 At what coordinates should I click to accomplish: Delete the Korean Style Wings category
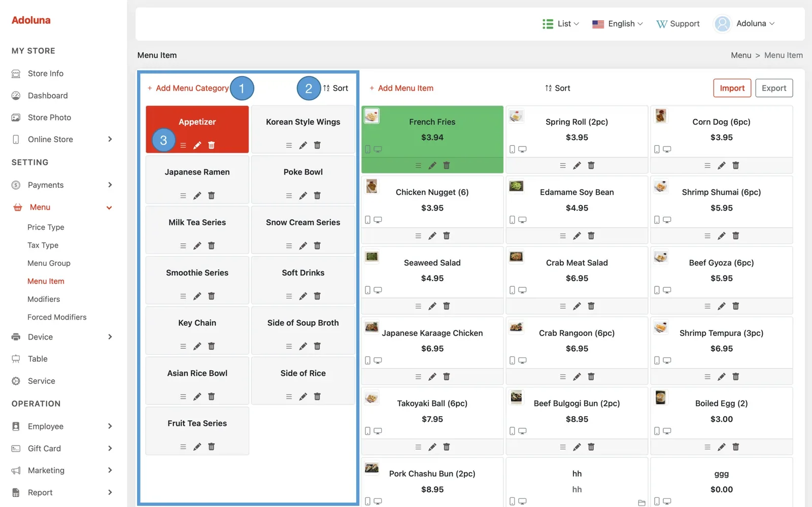317,146
